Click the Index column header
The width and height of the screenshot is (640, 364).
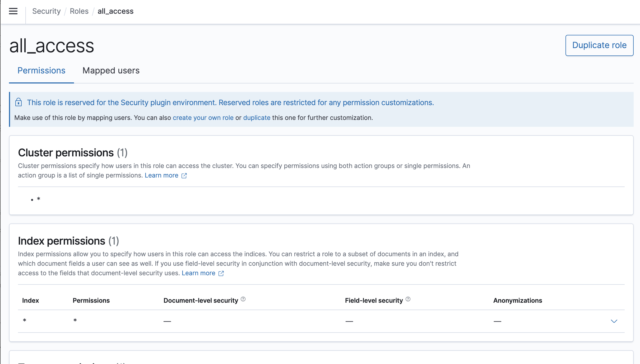point(30,300)
